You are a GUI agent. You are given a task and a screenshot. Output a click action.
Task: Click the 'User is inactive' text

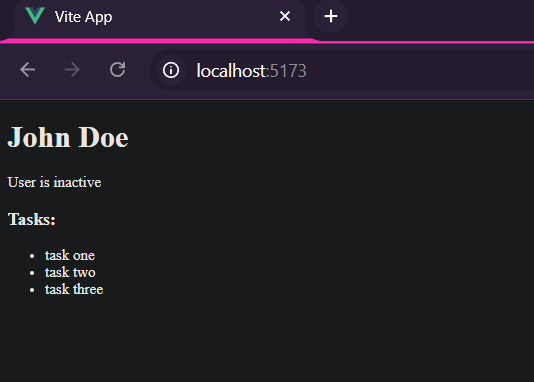[x=54, y=182]
